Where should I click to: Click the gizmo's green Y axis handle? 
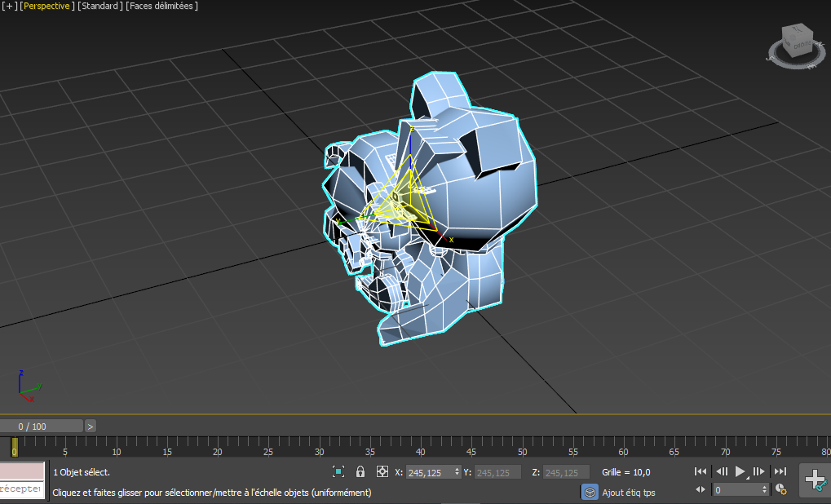[347, 220]
